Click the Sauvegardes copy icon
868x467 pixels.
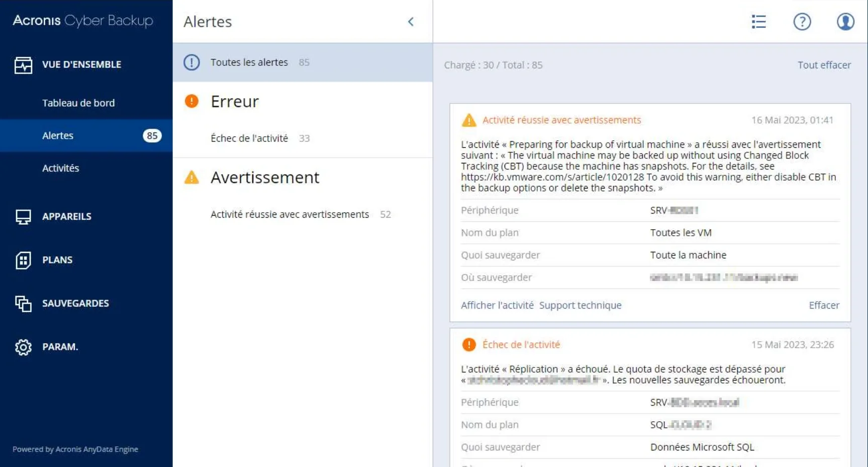tap(23, 304)
